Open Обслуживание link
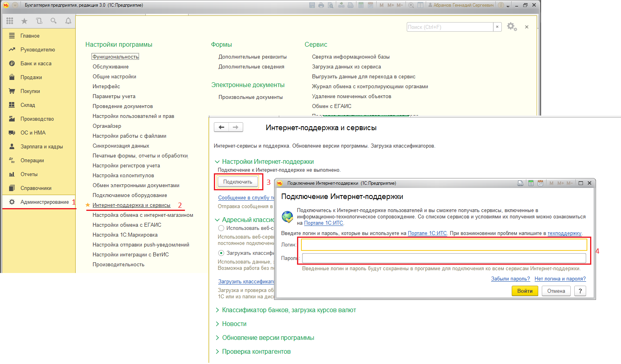621x364 pixels. [110, 66]
